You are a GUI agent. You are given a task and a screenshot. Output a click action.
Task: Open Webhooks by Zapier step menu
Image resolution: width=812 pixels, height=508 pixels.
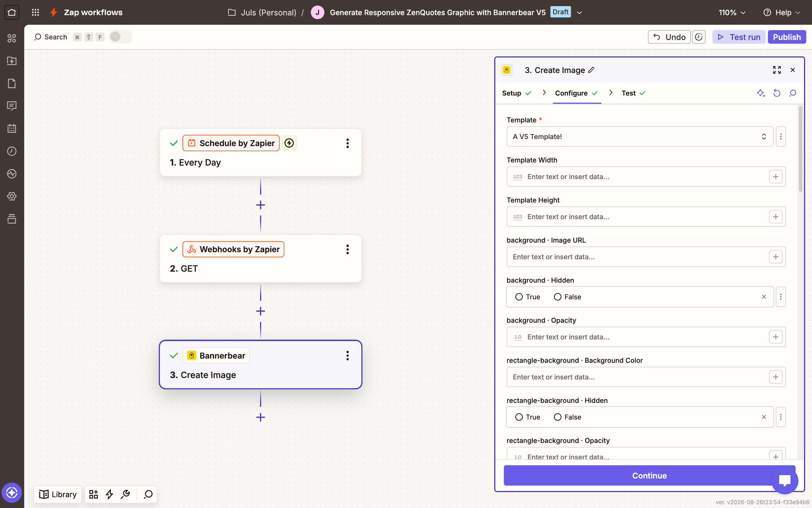pyautogui.click(x=348, y=249)
